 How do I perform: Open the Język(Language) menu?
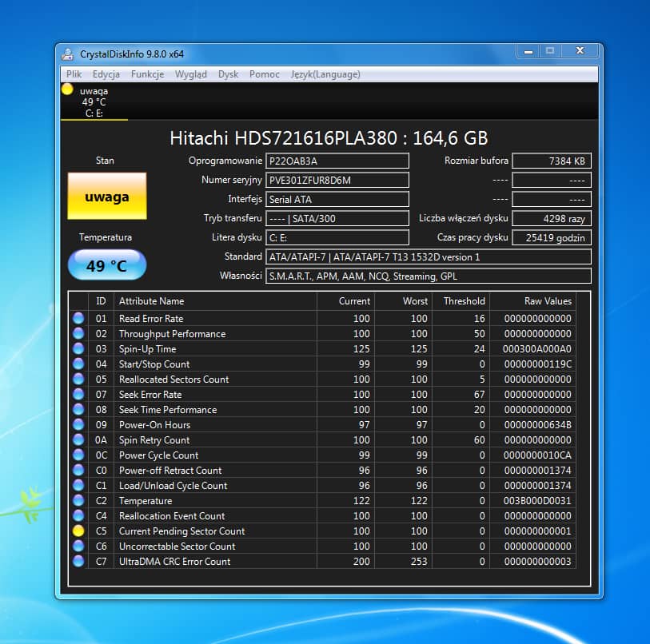[325, 74]
